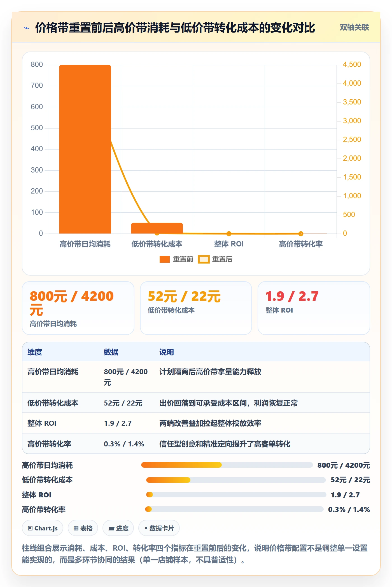Image resolution: width=392 pixels, height=587 pixels.
Task: Click 高价带转化率 in the table's first column
Action: pos(49,444)
